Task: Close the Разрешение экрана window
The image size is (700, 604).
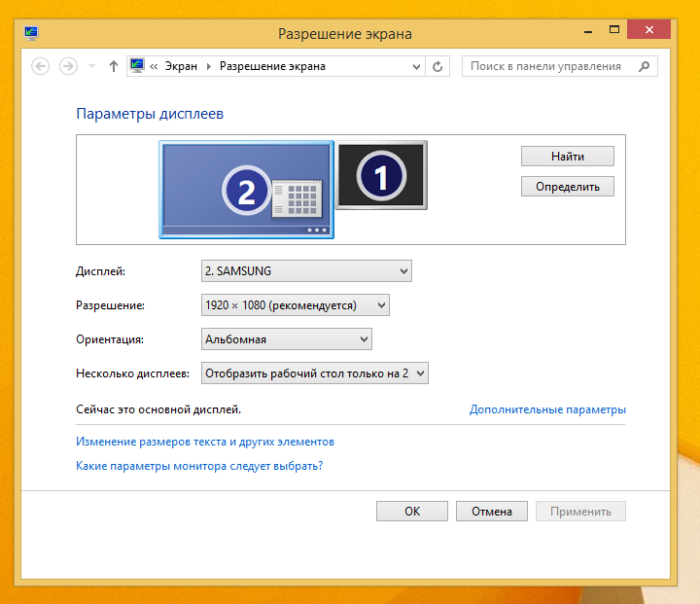Action: point(649,29)
